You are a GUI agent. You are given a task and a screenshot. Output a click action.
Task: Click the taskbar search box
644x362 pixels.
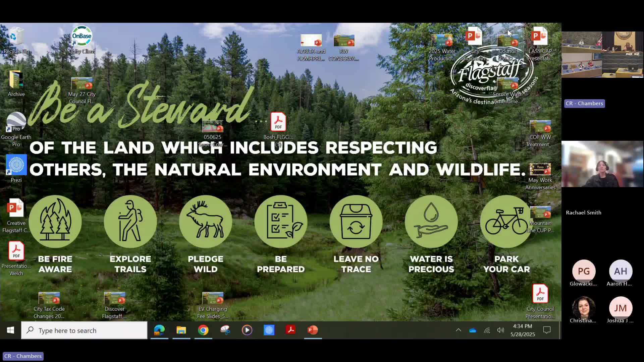tap(84, 330)
